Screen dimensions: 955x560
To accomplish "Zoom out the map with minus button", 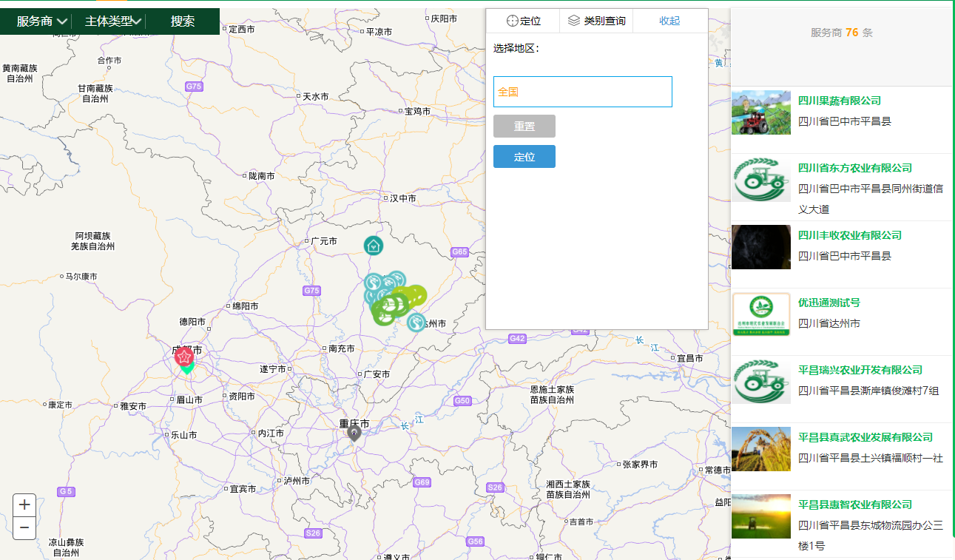I will (24, 527).
